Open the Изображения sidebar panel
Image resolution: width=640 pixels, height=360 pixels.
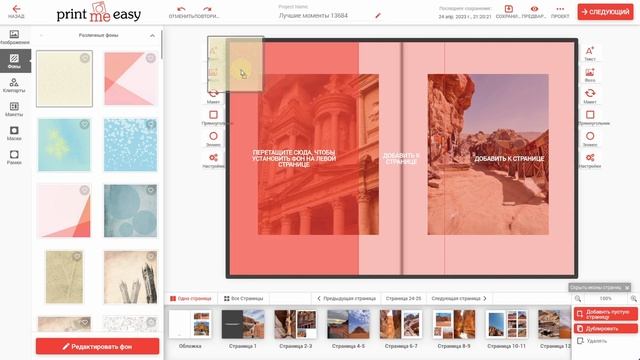pyautogui.click(x=14, y=37)
